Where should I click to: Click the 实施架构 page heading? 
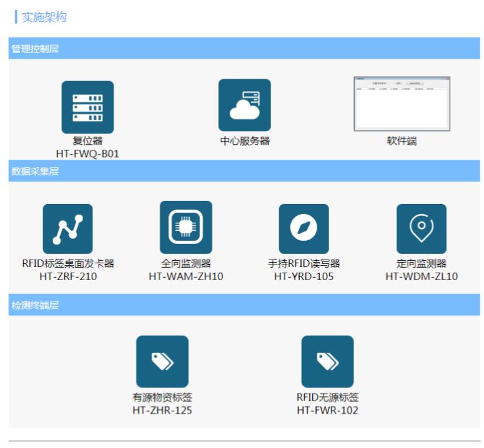click(44, 17)
